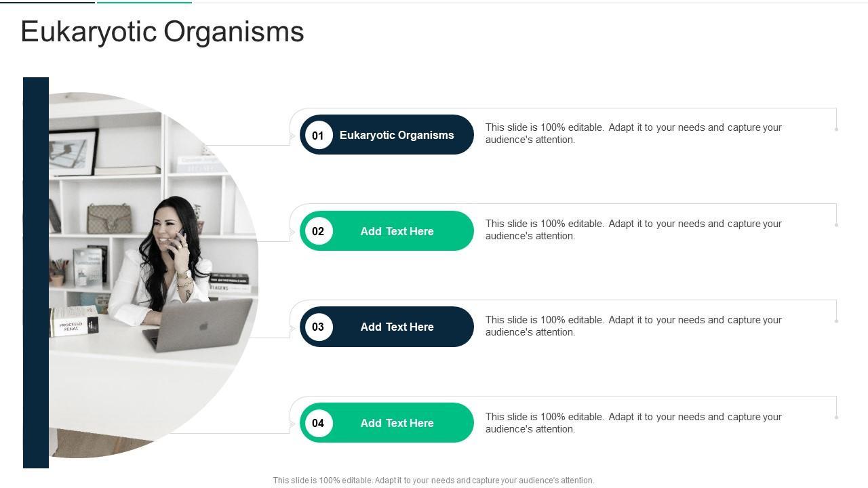This screenshot has height=488, width=868.
Task: Click the 04 number circle
Action: 318,423
